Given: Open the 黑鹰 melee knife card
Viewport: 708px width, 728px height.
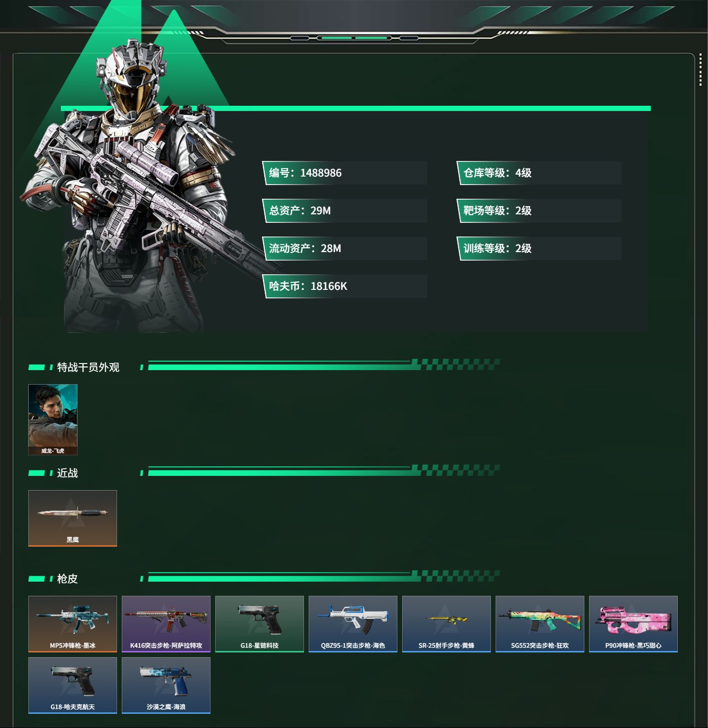Looking at the screenshot, I should coord(73,518).
